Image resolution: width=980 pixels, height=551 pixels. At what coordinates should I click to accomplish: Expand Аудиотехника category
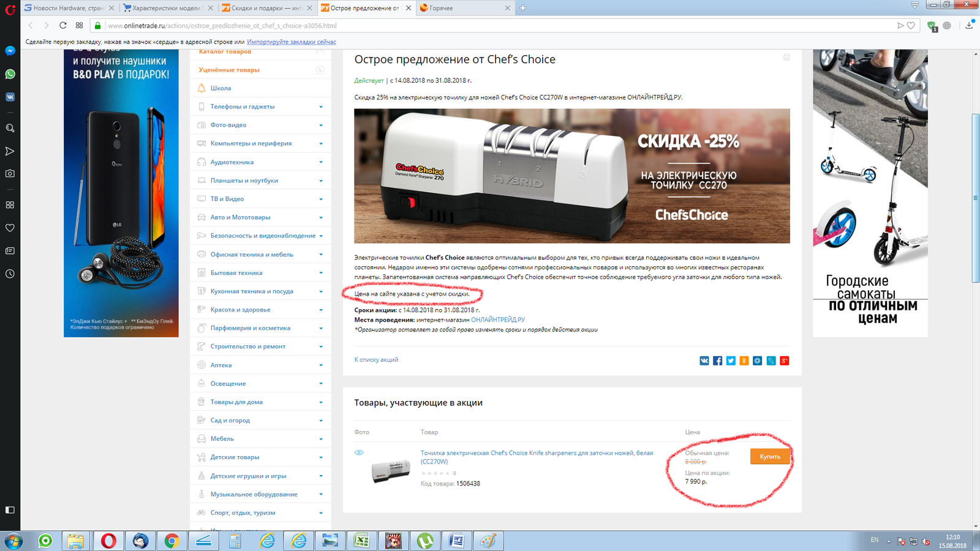pos(321,162)
